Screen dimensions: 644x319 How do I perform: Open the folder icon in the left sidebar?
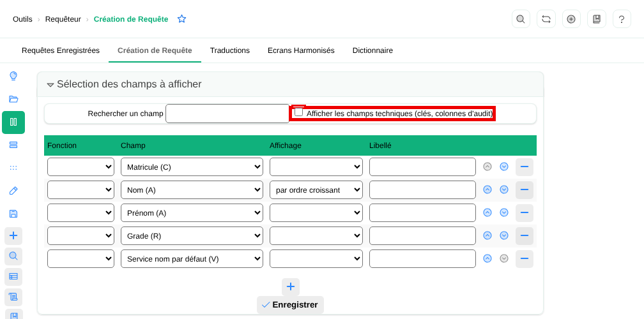(13, 99)
